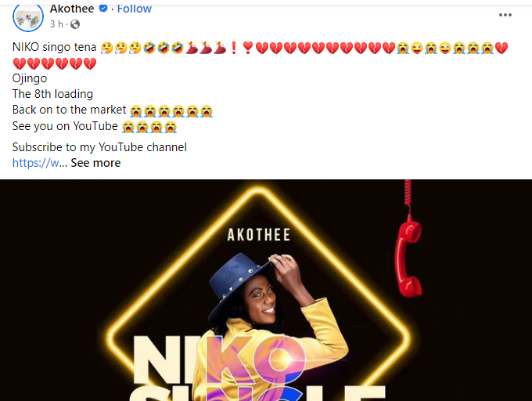The width and height of the screenshot is (532, 401).
Task: Click the blue verified badge
Action: (102, 9)
